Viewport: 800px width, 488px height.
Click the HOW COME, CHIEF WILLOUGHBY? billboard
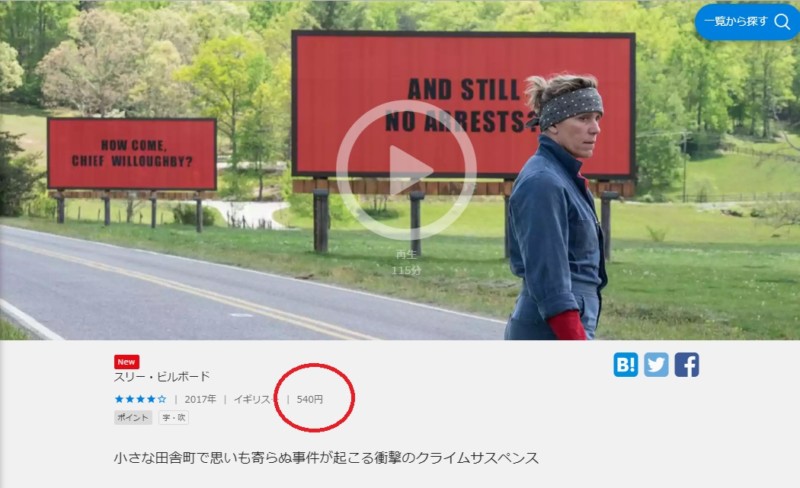[132, 154]
